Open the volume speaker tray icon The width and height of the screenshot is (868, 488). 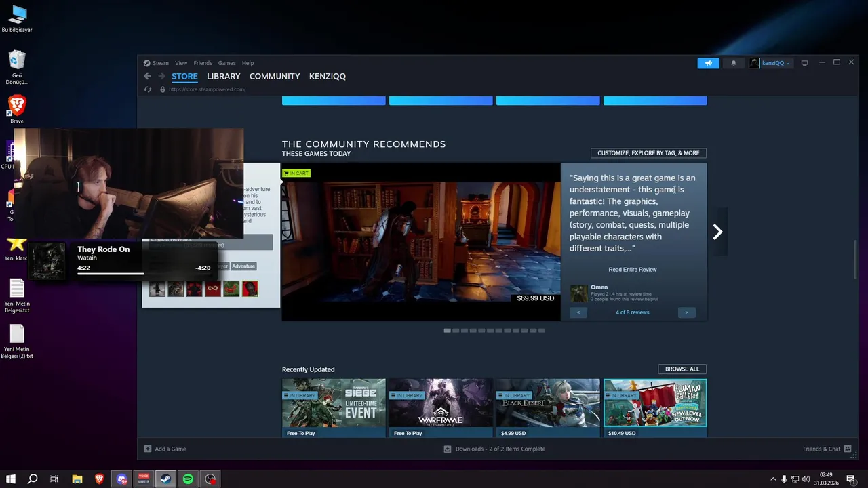pos(806,479)
